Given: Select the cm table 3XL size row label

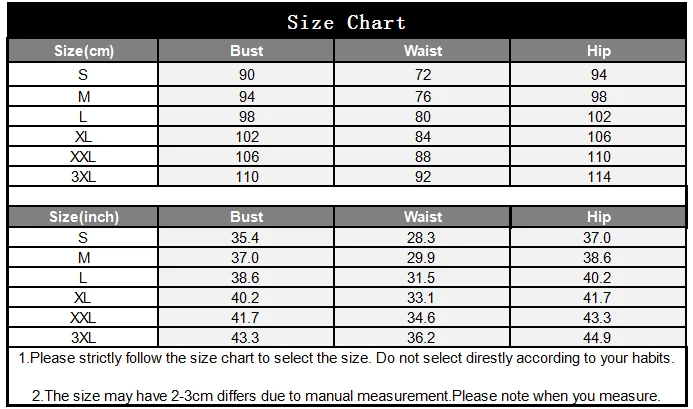Looking at the screenshot, I should pos(84,176).
